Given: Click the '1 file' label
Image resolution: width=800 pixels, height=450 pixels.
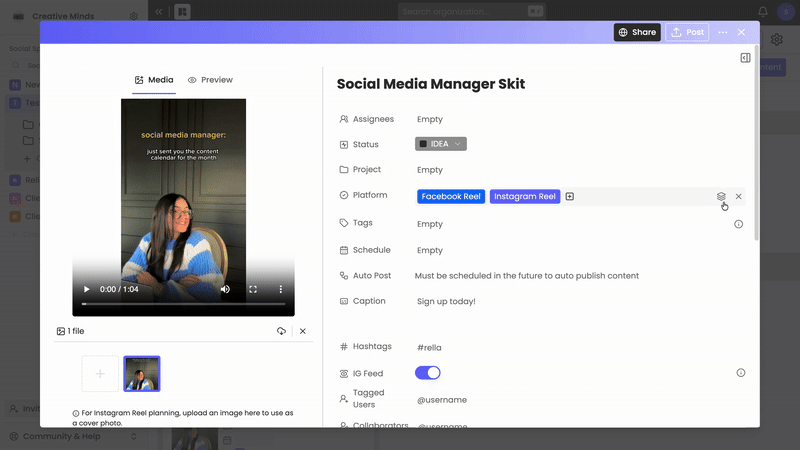Looking at the screenshot, I should [x=70, y=331].
